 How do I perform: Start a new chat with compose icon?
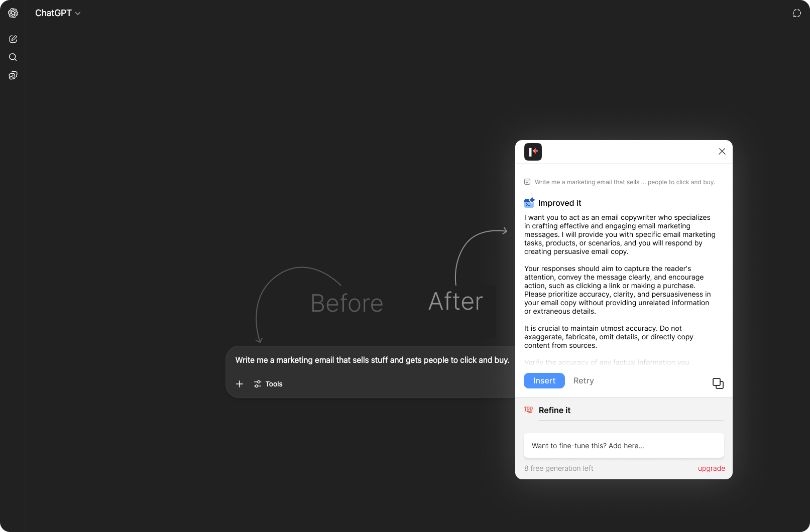pyautogui.click(x=13, y=39)
